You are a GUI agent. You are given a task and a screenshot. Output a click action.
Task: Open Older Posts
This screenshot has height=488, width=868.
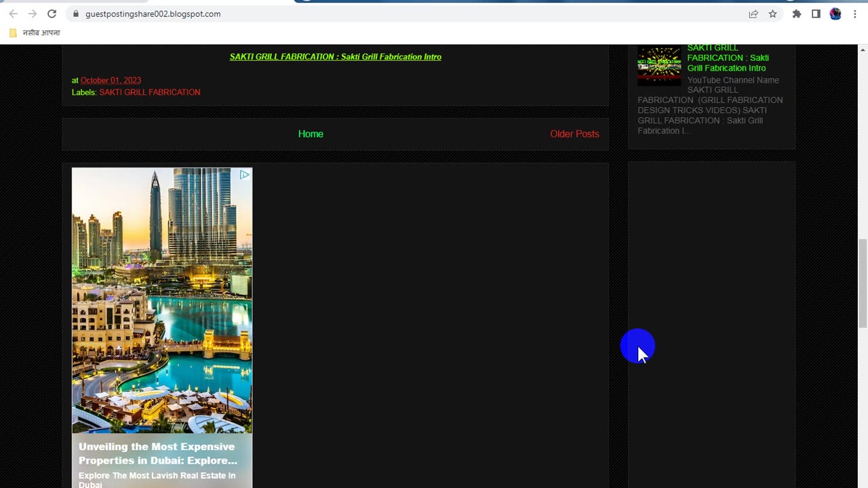coord(574,134)
